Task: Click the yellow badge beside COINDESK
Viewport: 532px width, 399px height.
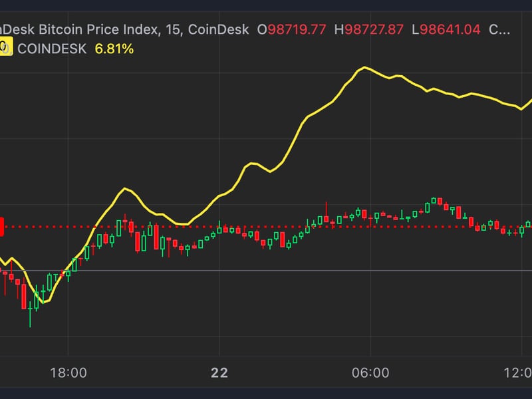Action: pyautogui.click(x=3, y=48)
